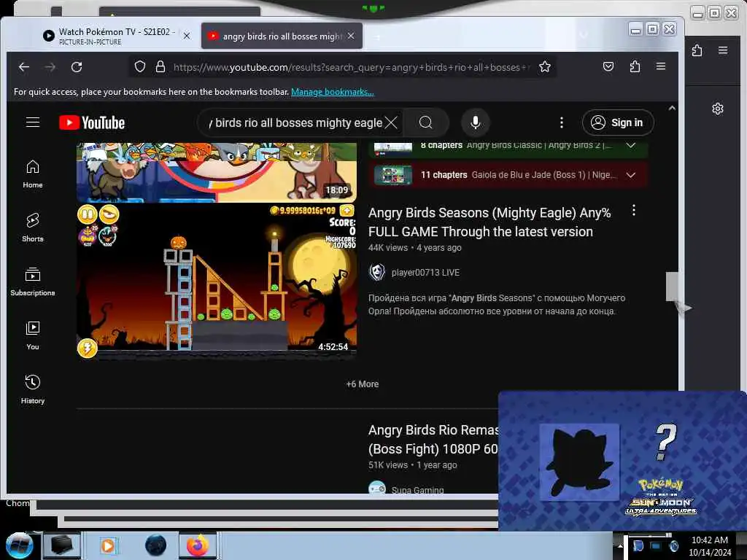This screenshot has height=560, width=747.
Task: Open Angry Birds Seasons Mighty Eagle video title
Action: pos(489,222)
